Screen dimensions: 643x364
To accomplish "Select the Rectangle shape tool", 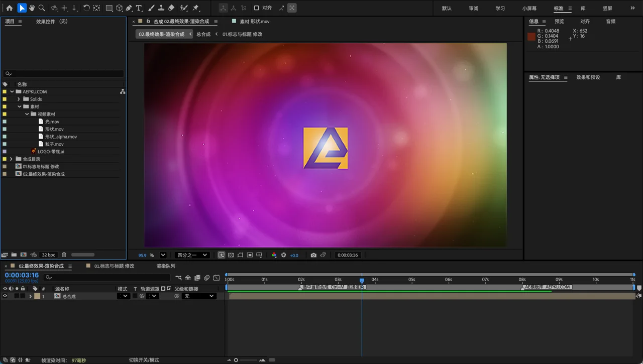I will [109, 8].
